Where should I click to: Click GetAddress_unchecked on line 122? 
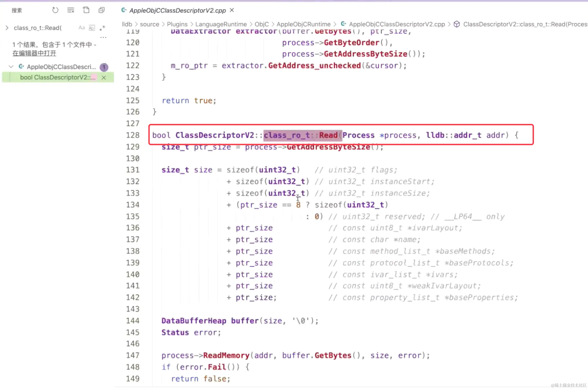click(x=314, y=66)
